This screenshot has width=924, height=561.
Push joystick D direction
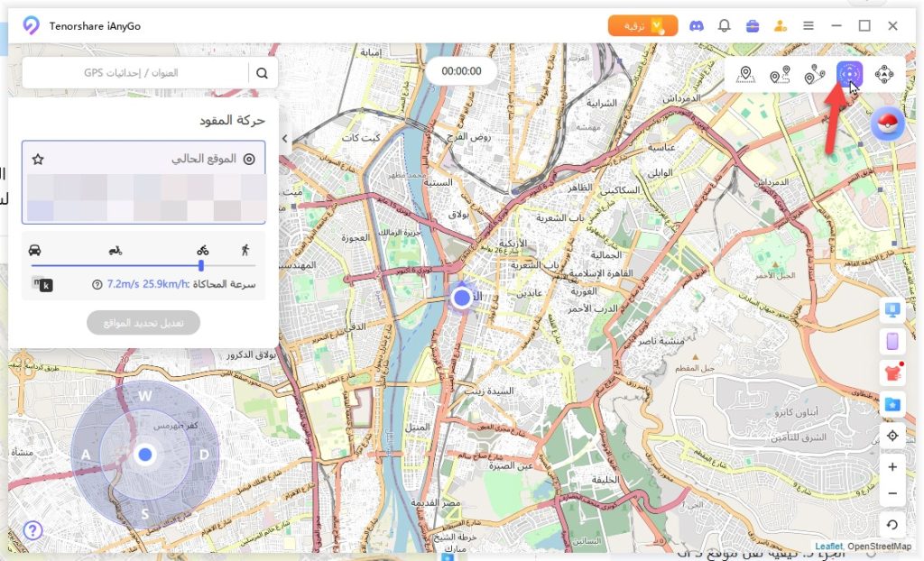tap(204, 455)
